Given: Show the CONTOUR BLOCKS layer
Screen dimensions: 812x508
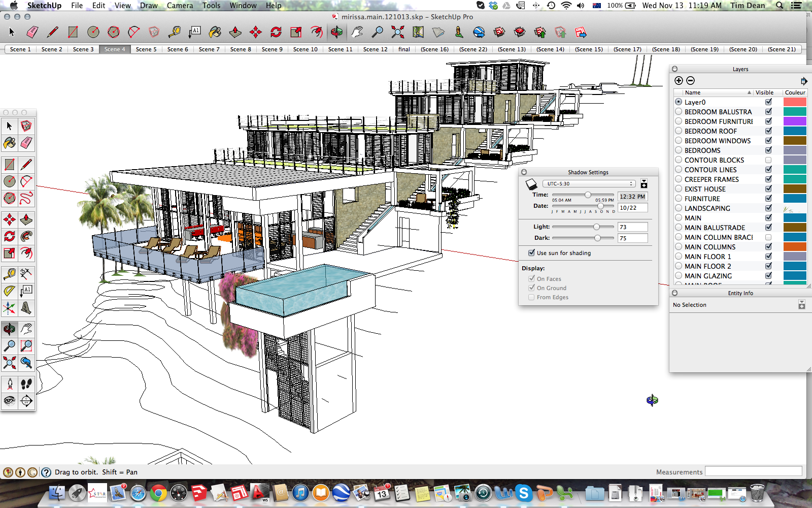Looking at the screenshot, I should pyautogui.click(x=768, y=160).
